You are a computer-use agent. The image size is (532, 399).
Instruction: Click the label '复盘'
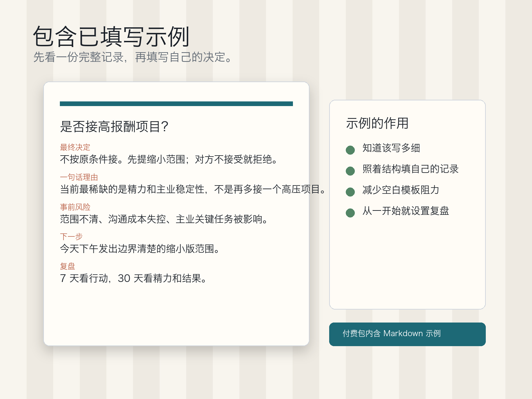[67, 266]
